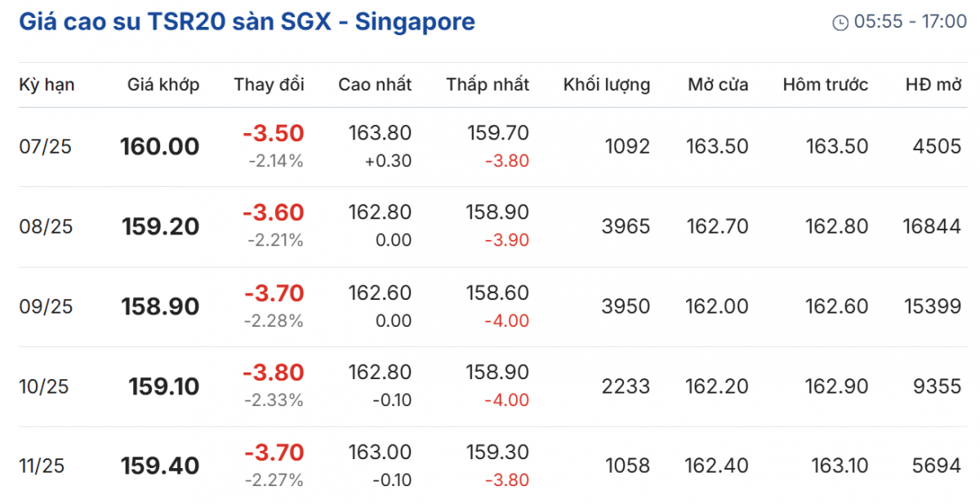980x504 pixels.
Task: Select the Khối lượng column header
Action: (606, 84)
